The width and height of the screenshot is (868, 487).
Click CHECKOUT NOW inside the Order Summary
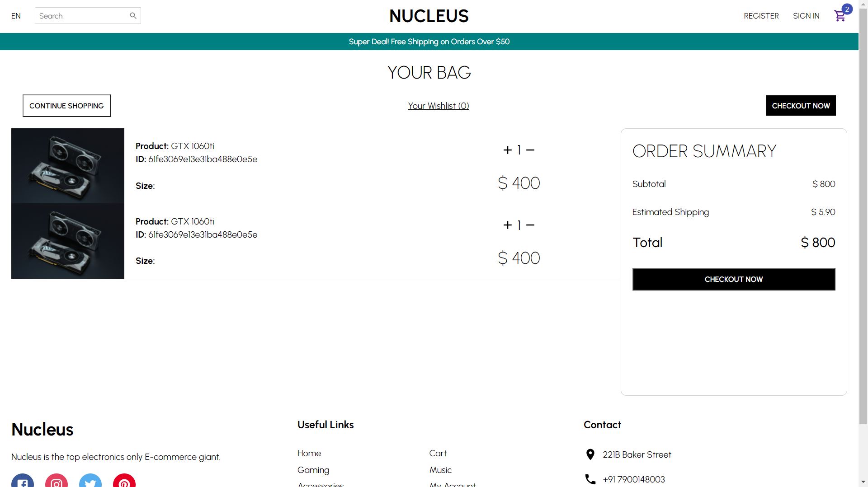733,279
